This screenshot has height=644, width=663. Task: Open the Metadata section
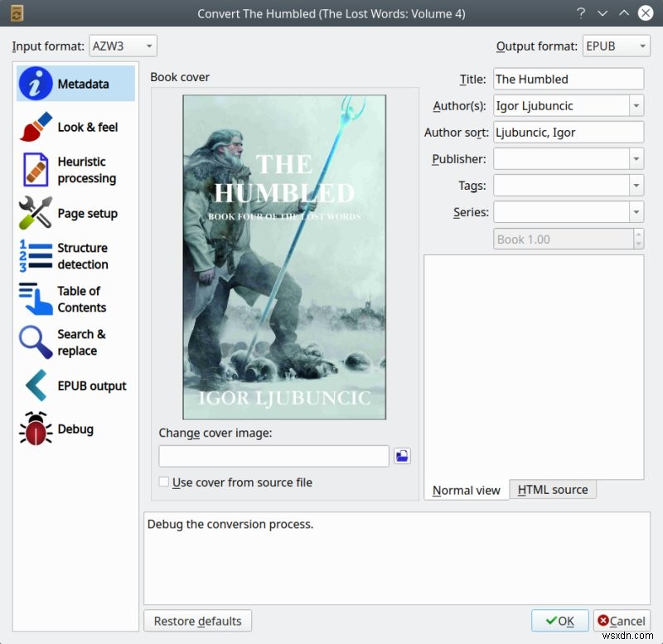pyautogui.click(x=75, y=83)
